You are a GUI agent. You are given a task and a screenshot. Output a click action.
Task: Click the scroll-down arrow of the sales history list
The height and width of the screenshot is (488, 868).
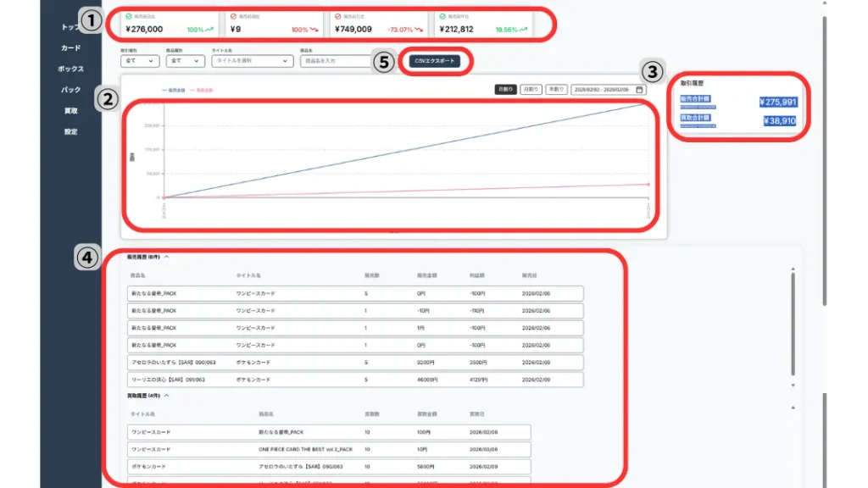coord(793,385)
